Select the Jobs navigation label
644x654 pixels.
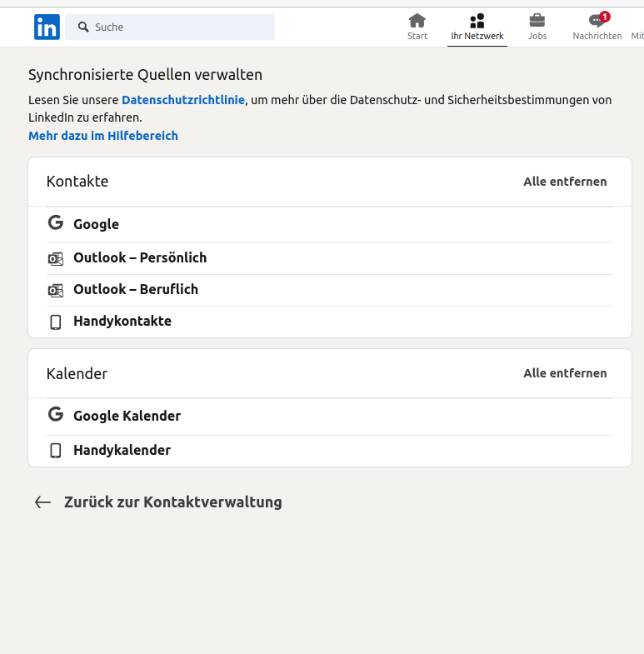(537, 37)
